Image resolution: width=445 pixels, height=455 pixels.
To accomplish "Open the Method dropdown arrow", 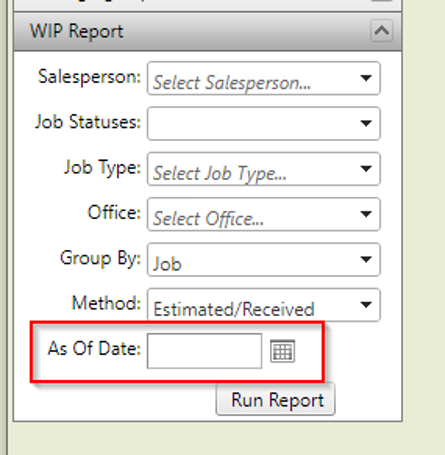I will [366, 305].
